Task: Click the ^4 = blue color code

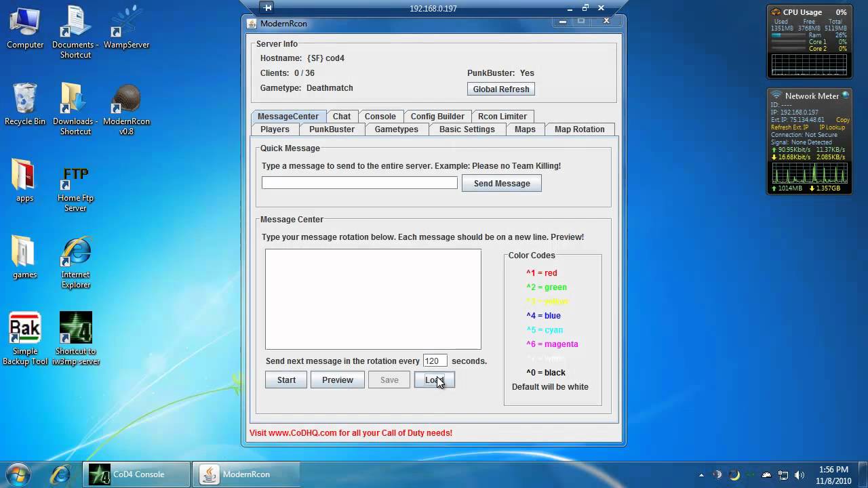Action: pyautogui.click(x=543, y=316)
